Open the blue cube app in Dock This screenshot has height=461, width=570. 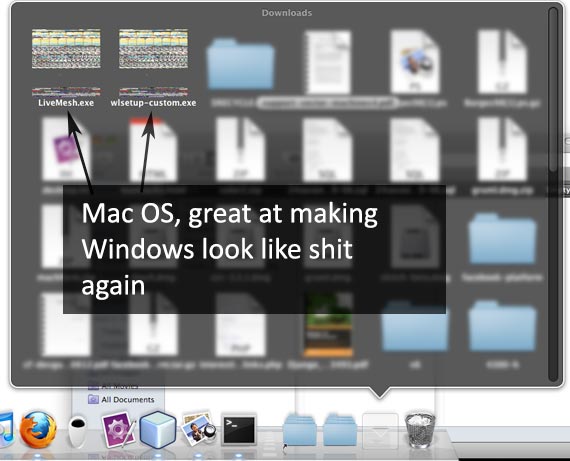[x=158, y=429]
